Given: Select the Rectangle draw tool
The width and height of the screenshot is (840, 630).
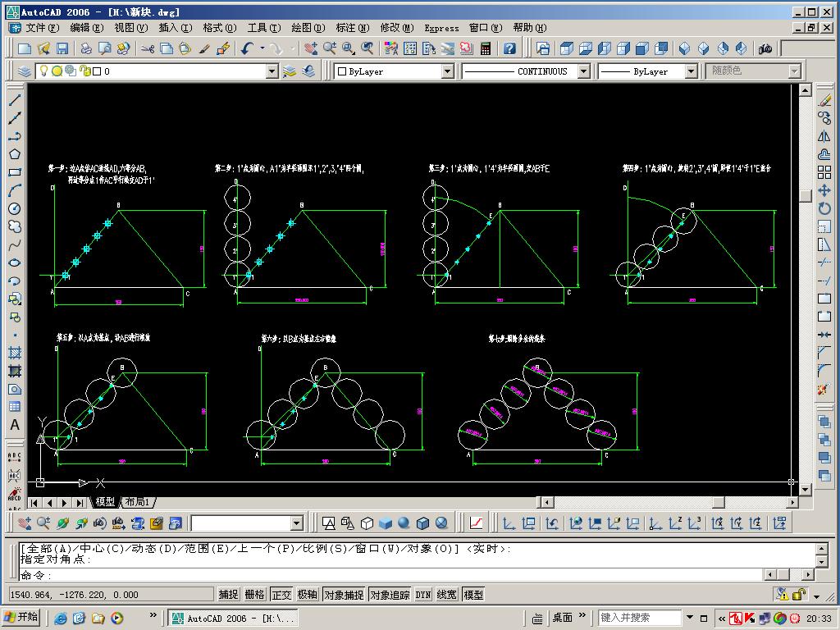Looking at the screenshot, I should [15, 172].
